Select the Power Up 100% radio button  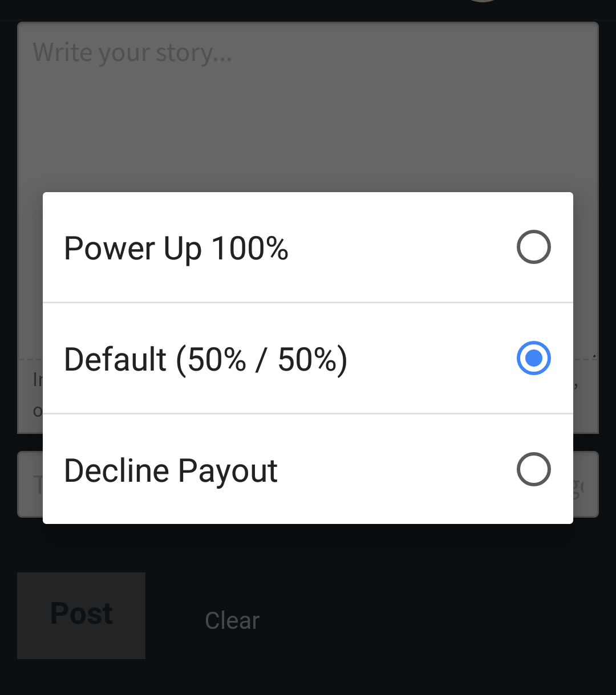[x=533, y=247]
